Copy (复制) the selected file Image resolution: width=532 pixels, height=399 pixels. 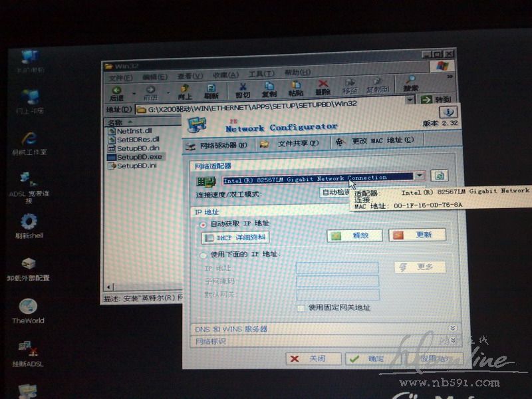(x=269, y=90)
